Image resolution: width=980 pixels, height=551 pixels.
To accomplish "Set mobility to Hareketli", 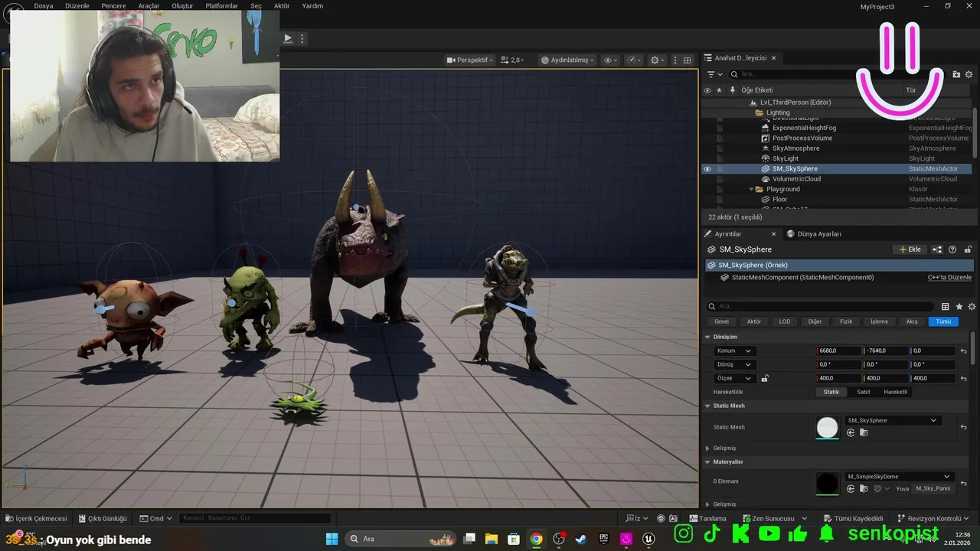I will [x=896, y=392].
